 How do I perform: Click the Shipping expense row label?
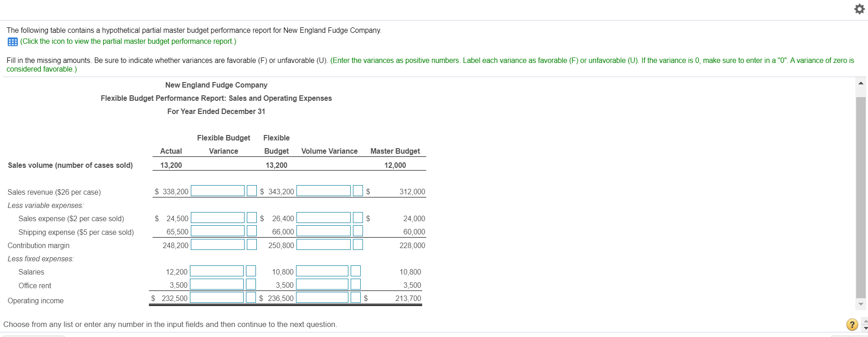point(76,232)
